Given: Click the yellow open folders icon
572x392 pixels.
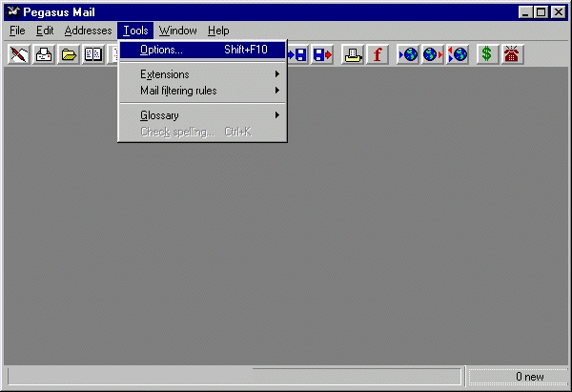Looking at the screenshot, I should tap(69, 54).
